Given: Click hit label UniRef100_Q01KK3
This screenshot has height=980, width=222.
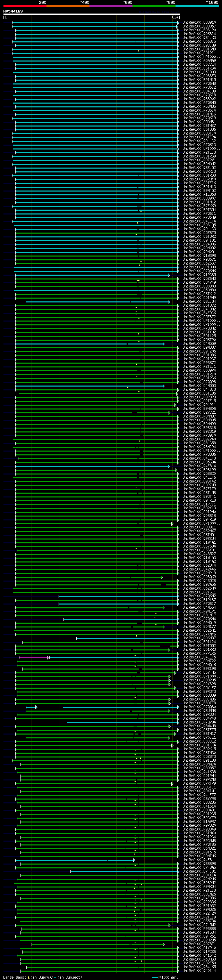Looking at the screenshot, I should [199, 649].
